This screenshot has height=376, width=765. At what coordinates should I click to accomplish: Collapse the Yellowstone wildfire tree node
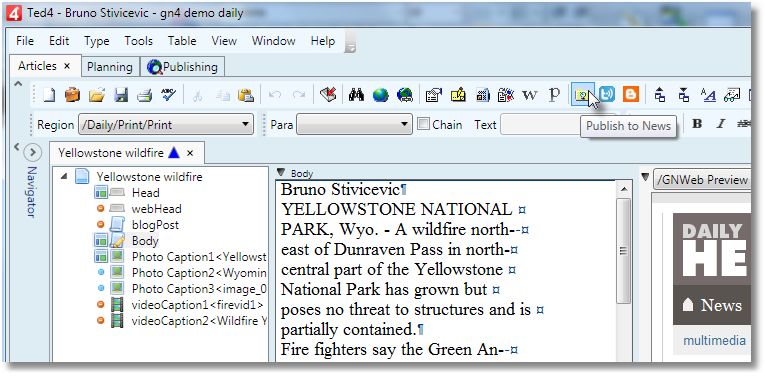[x=64, y=177]
